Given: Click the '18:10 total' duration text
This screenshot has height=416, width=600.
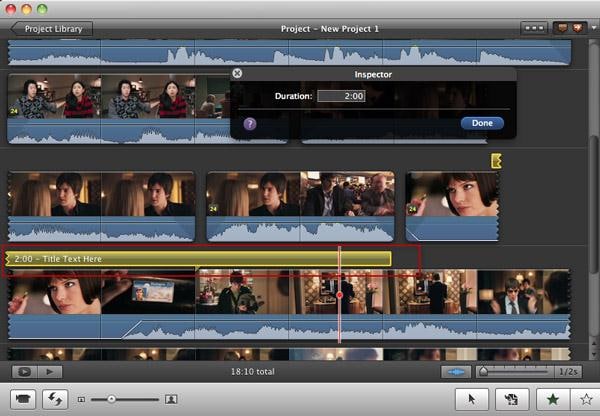Looking at the screenshot, I should (253, 372).
